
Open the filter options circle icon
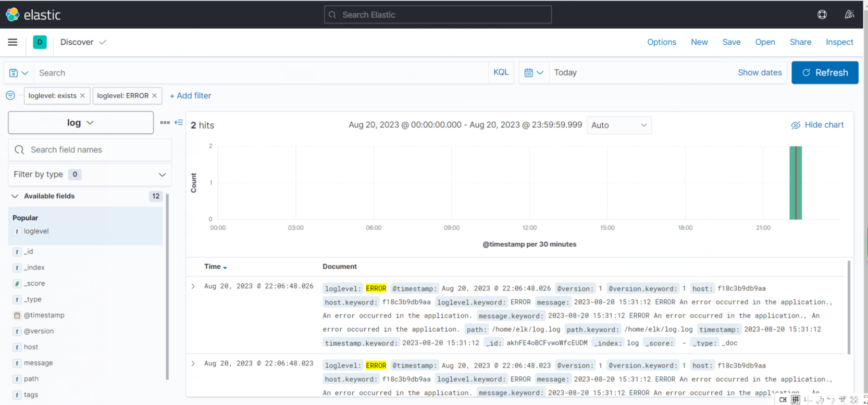10,95
